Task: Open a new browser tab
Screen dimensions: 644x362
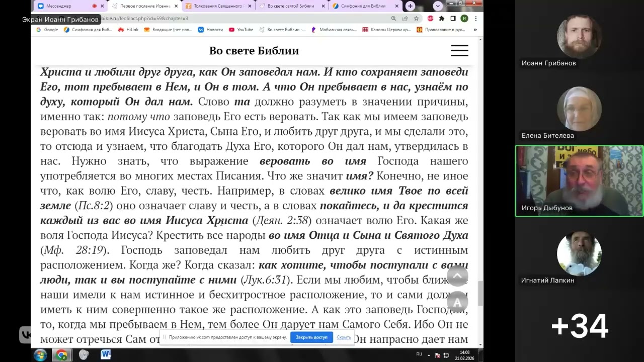Action: tap(410, 6)
